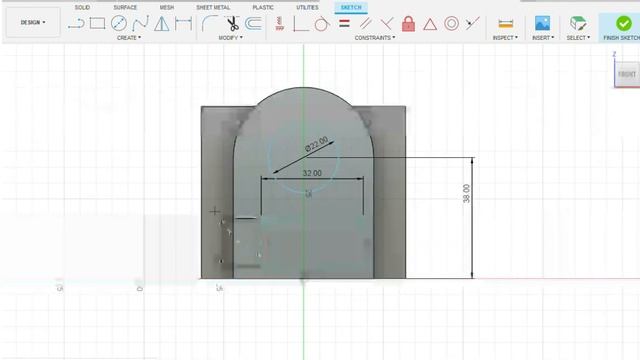Apply Fix/Unfix lock constraint

(408, 24)
